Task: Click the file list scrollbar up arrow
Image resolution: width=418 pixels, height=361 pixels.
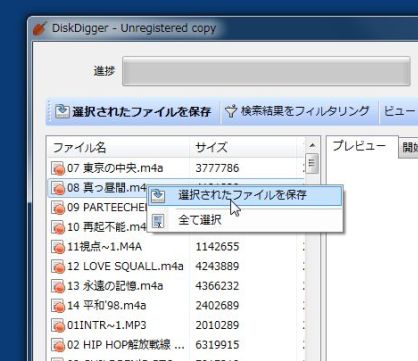Action: [x=312, y=145]
